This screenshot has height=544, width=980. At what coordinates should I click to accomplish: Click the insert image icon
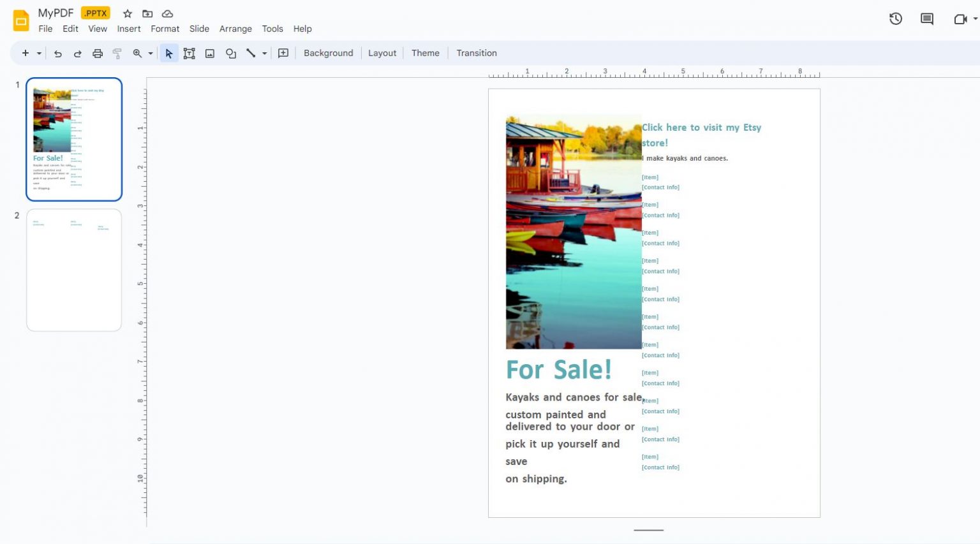click(210, 54)
